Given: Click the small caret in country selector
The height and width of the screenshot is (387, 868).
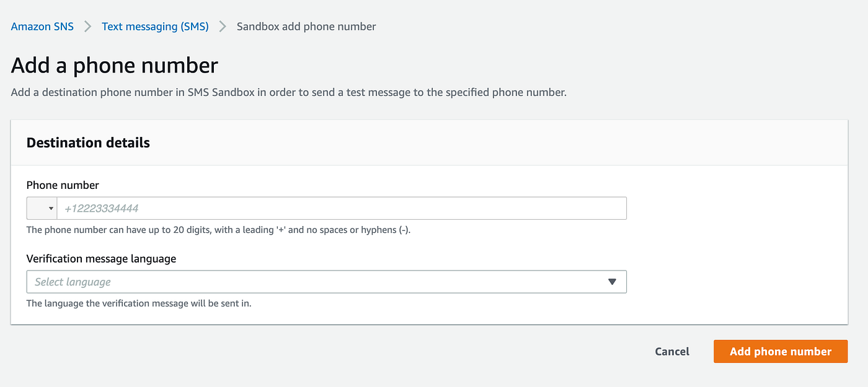Looking at the screenshot, I should tap(51, 209).
